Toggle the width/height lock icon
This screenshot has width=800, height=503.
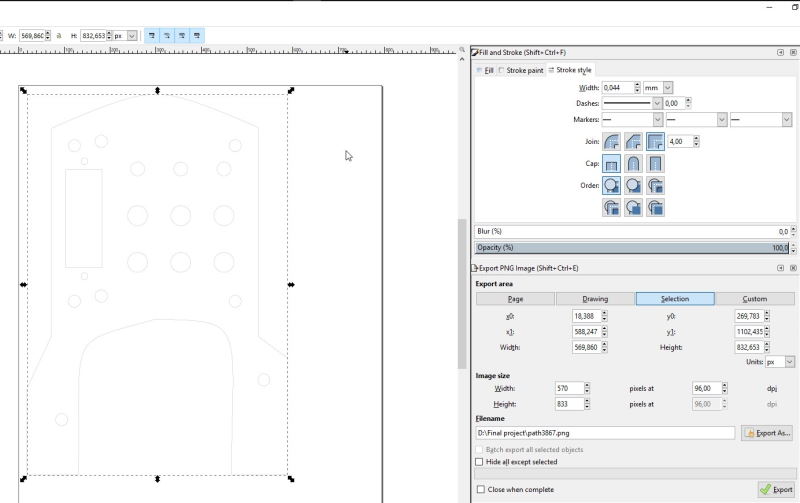tap(59, 36)
